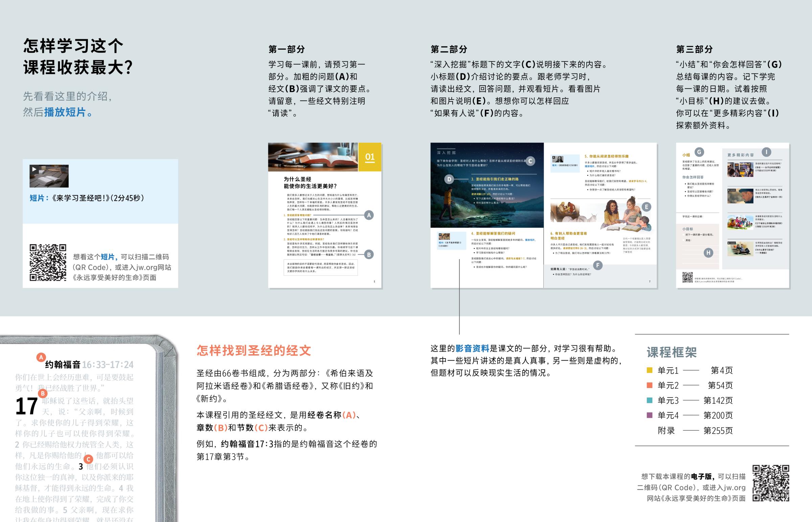Image resolution: width=812 pixels, height=522 pixels.
Task: Click circle marker D beside subtitle 3
Action: pos(449,179)
